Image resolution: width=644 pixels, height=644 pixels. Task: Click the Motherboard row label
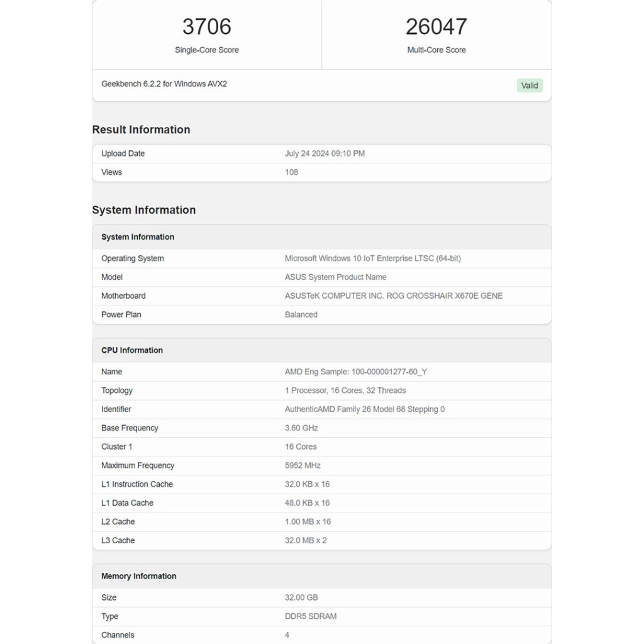tap(123, 296)
